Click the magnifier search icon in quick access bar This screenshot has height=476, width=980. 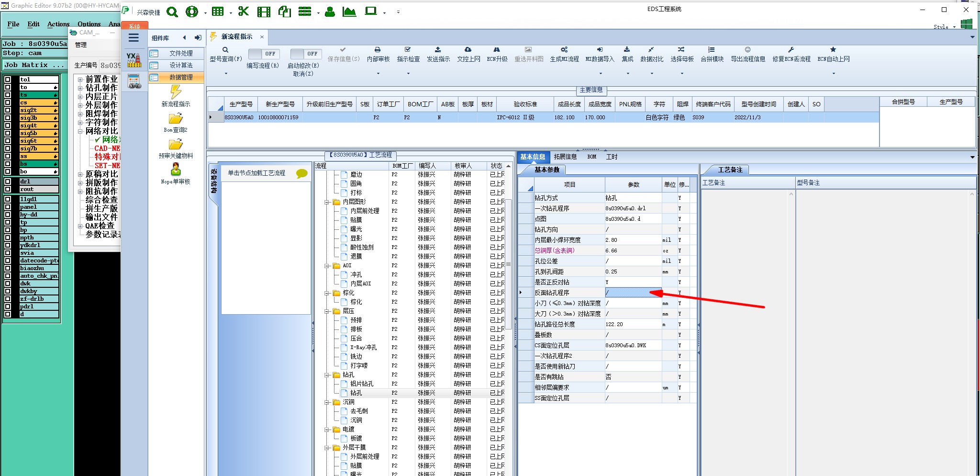(x=172, y=12)
